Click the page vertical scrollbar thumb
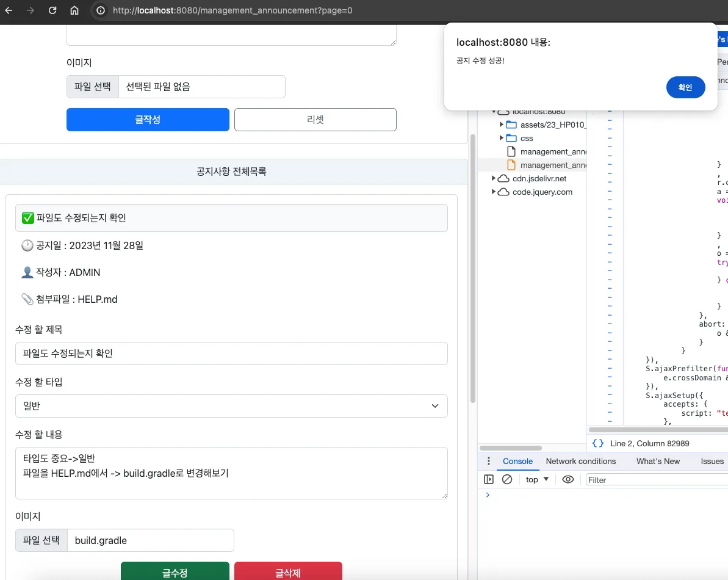Viewport: 728px width, 580px height. click(473, 269)
